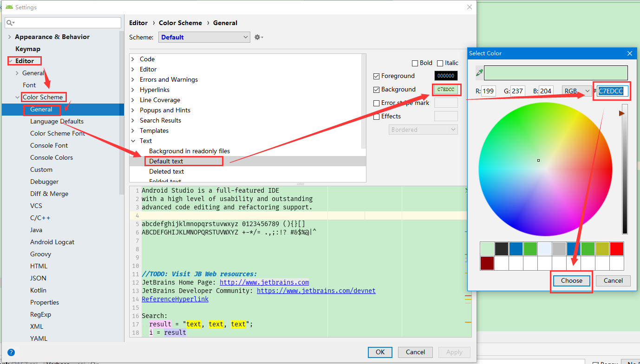Select Android Logcat color settings
The width and height of the screenshot is (640, 364).
(x=52, y=242)
